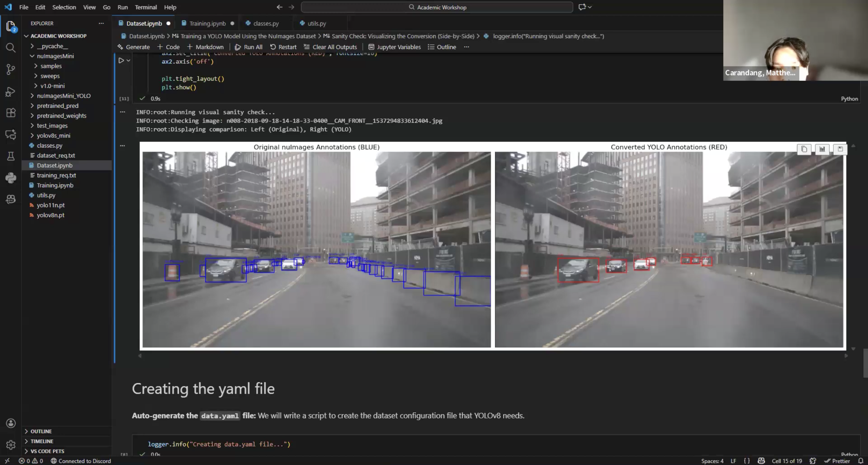Open cell run options dropdown arrow
Screen dimensions: 868x465
128,60
